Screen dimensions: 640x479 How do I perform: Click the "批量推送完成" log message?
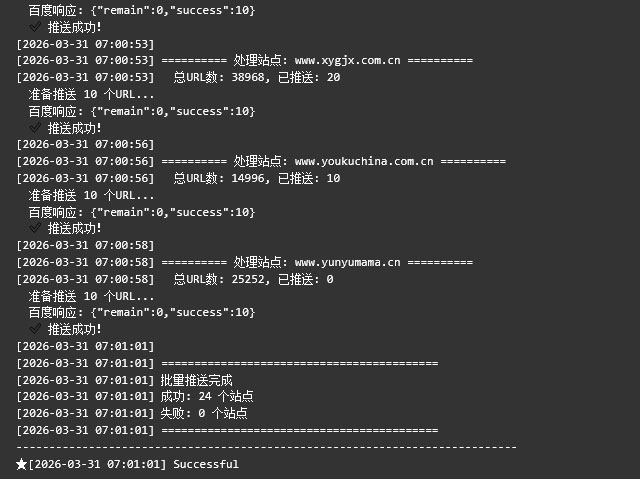pyautogui.click(x=196, y=380)
